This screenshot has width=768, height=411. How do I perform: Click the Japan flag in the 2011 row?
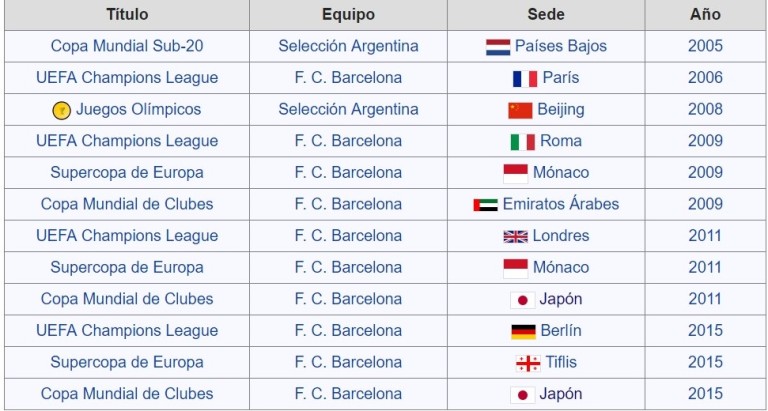pyautogui.click(x=523, y=300)
